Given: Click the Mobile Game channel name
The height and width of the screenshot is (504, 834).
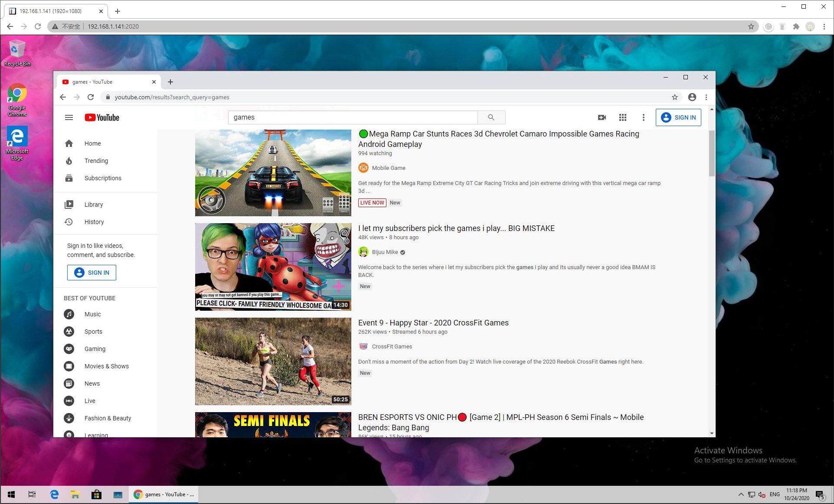Looking at the screenshot, I should (x=389, y=168).
